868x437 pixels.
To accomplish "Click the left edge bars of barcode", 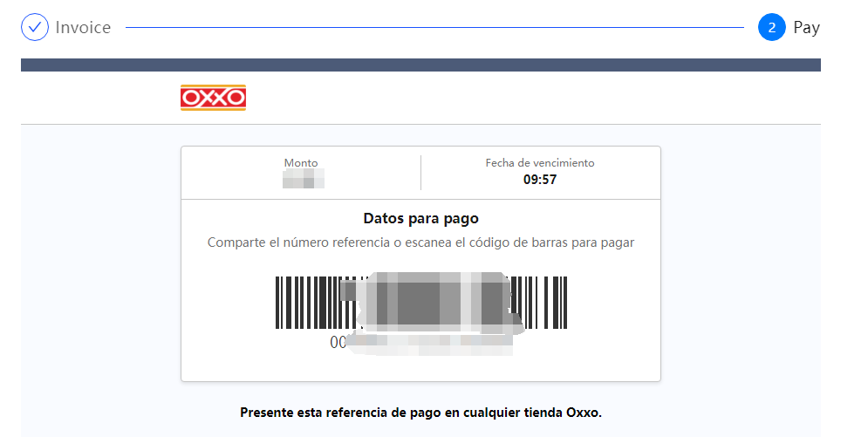I will coord(307,302).
